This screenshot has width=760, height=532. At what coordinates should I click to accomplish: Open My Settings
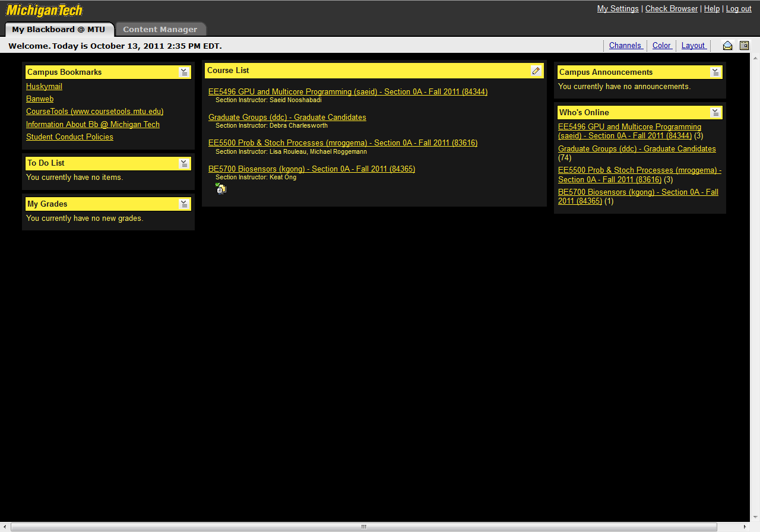pyautogui.click(x=617, y=8)
